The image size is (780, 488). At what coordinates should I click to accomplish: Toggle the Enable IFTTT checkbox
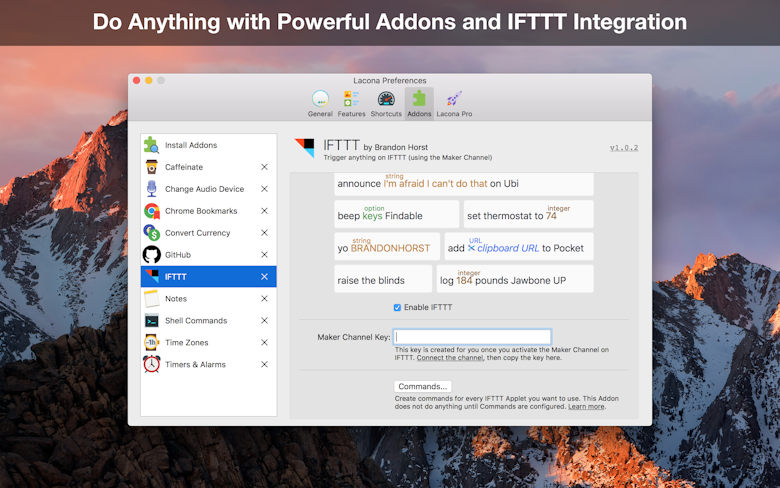(x=397, y=307)
